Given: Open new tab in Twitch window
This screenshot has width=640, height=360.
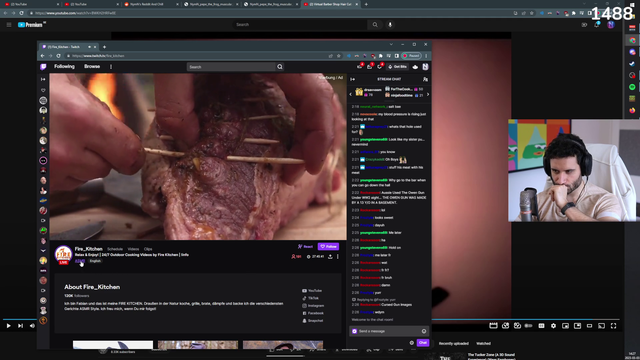Looking at the screenshot, I should [x=104, y=47].
